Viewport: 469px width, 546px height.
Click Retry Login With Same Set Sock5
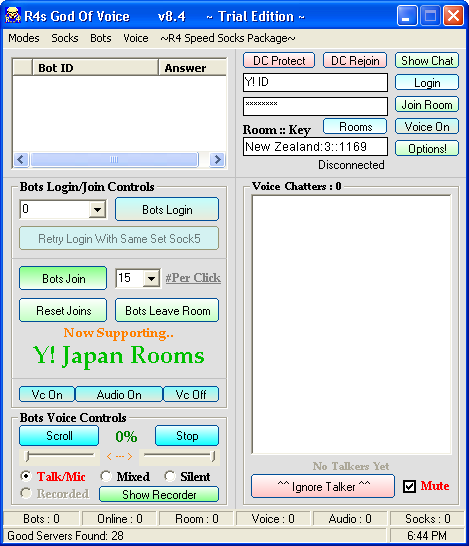click(x=119, y=239)
